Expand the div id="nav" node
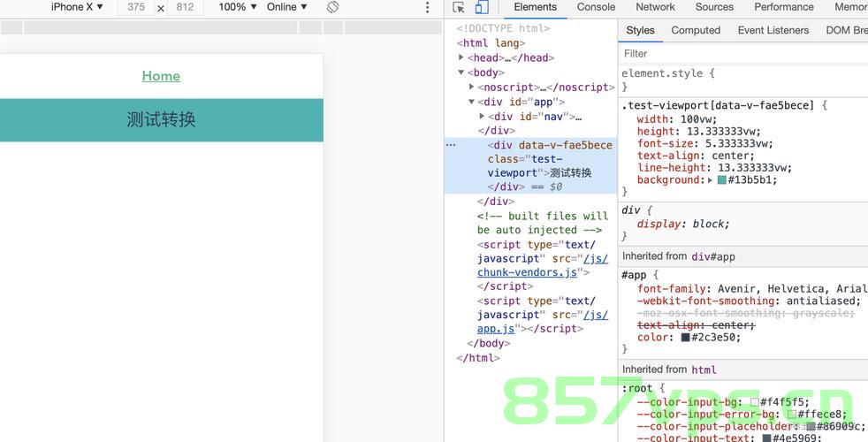Viewport: 868px width, 442px height. [482, 116]
